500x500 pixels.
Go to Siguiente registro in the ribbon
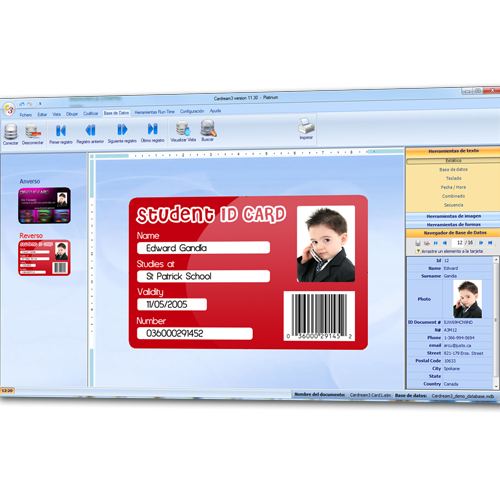[122, 133]
